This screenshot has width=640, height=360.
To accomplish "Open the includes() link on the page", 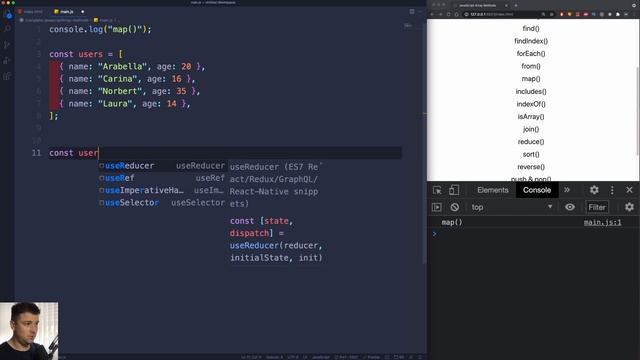I will point(531,91).
